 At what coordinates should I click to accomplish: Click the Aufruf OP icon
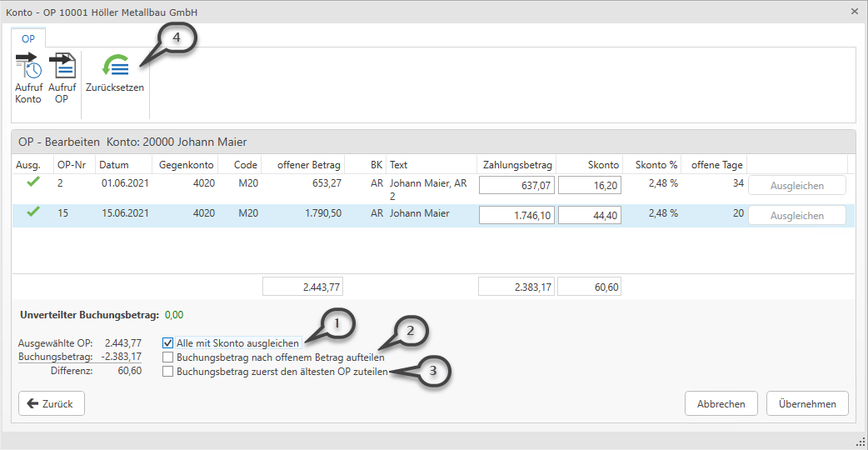click(62, 67)
